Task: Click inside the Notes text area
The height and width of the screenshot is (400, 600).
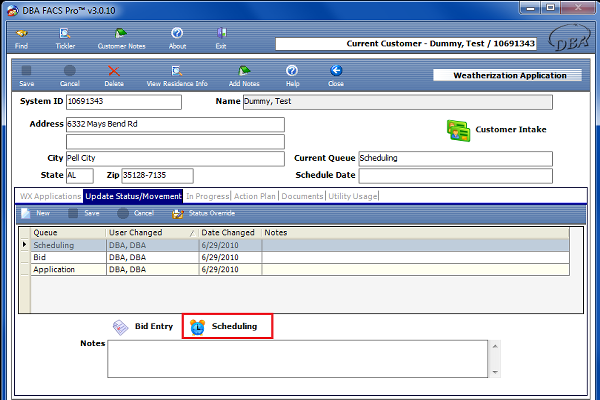Action: coord(297,359)
